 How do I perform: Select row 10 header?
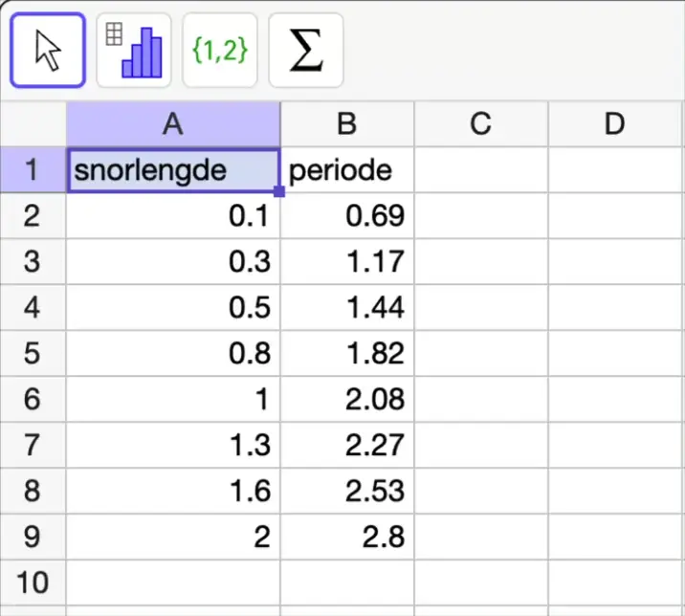coord(33,582)
